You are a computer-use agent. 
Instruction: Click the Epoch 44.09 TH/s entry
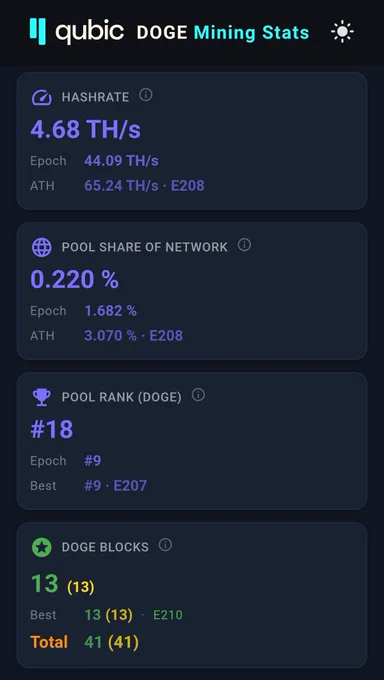(x=94, y=161)
